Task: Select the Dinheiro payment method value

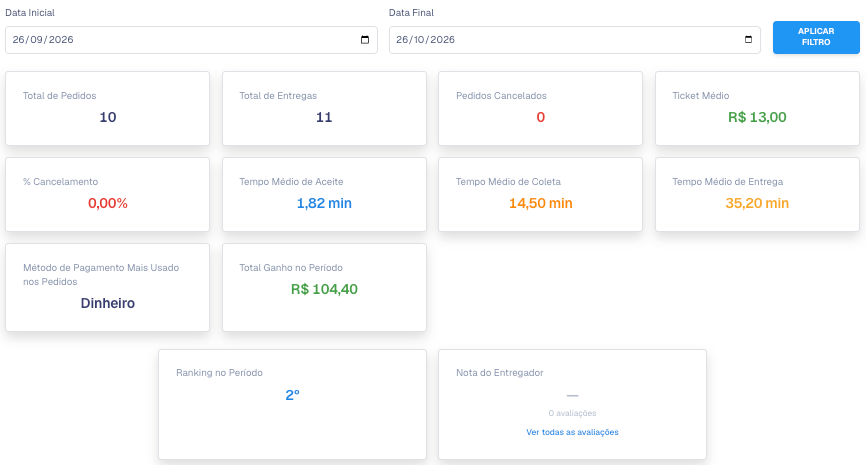Action: pyautogui.click(x=108, y=303)
